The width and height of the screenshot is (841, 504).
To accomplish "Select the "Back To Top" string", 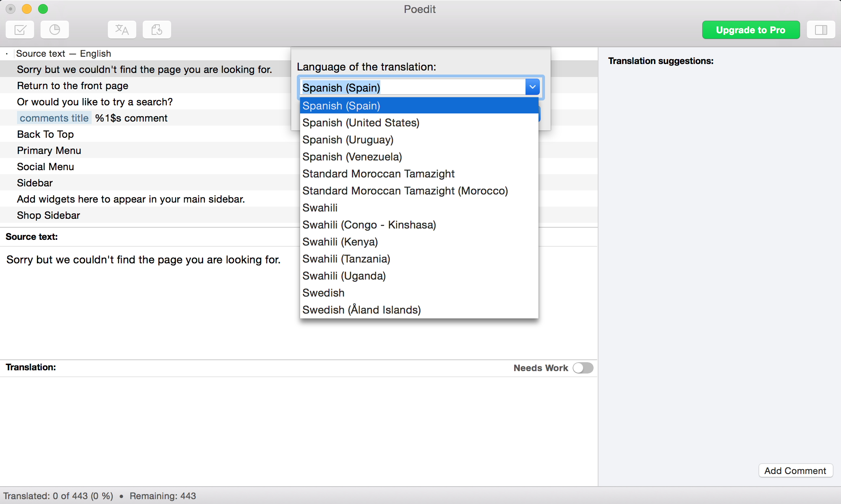I will 149,134.
